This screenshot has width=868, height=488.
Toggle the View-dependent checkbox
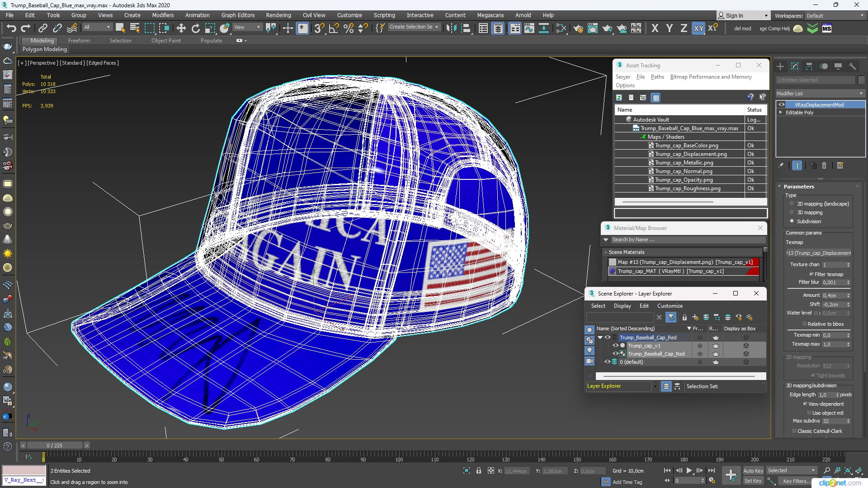coord(805,404)
